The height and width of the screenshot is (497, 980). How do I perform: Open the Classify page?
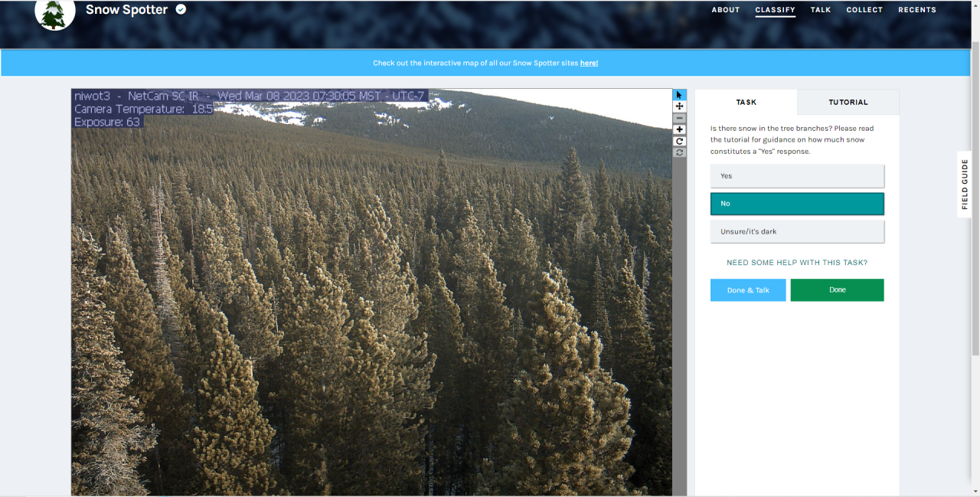[x=775, y=10]
